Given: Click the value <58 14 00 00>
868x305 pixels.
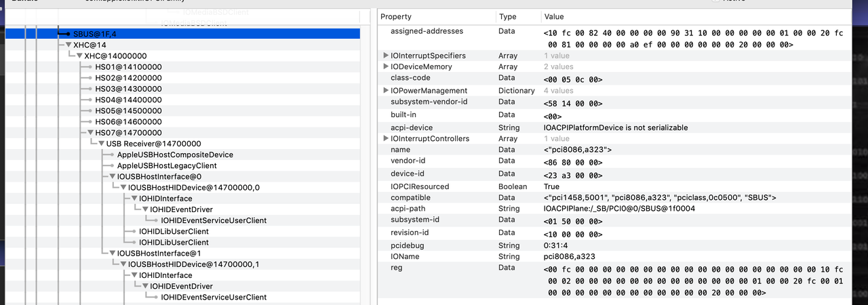Looking at the screenshot, I should 572,103.
